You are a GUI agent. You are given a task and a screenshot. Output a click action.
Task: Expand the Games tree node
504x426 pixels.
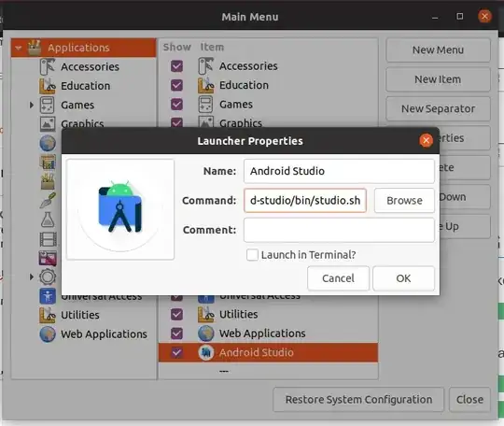coord(32,105)
